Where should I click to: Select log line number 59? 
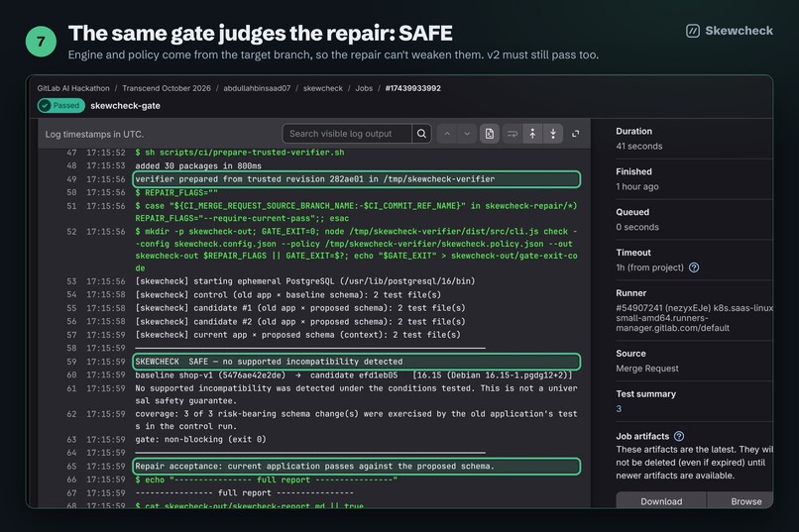pyautogui.click(x=71, y=362)
